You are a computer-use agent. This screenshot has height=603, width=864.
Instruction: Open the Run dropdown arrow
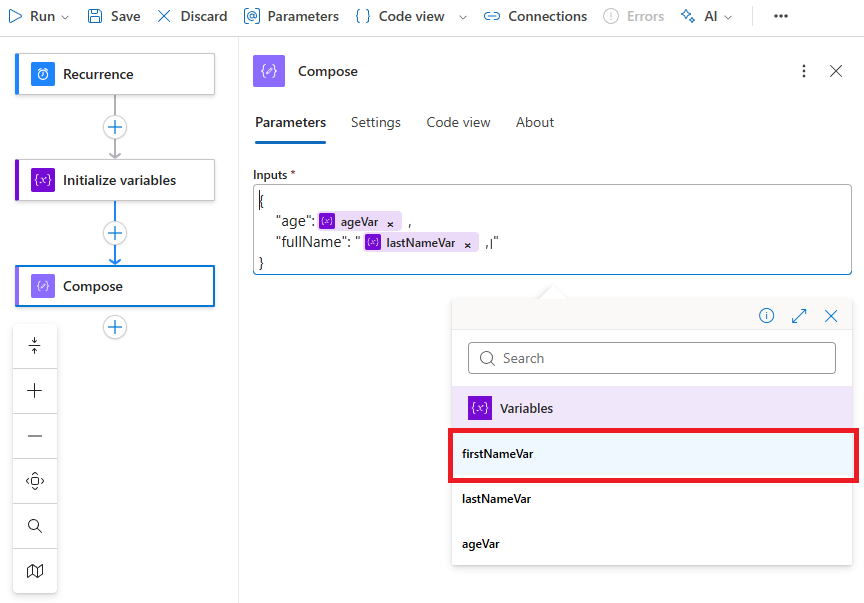pyautogui.click(x=65, y=17)
